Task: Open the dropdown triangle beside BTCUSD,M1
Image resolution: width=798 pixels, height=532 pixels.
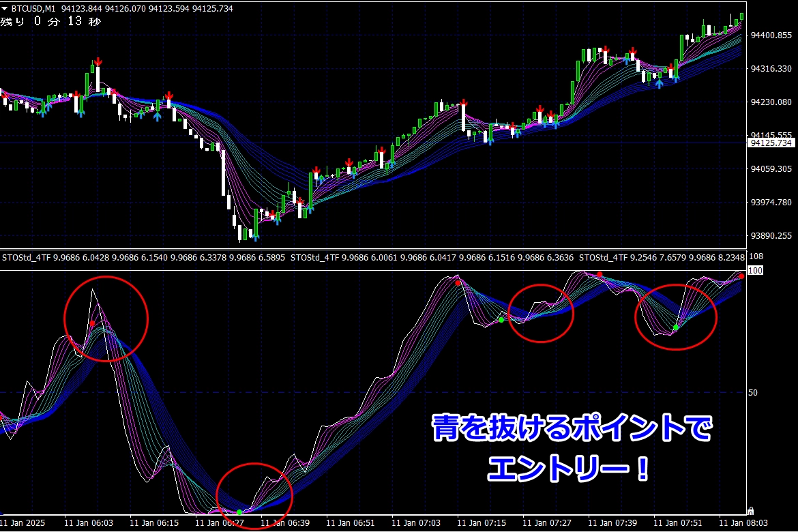Action: click(5, 8)
